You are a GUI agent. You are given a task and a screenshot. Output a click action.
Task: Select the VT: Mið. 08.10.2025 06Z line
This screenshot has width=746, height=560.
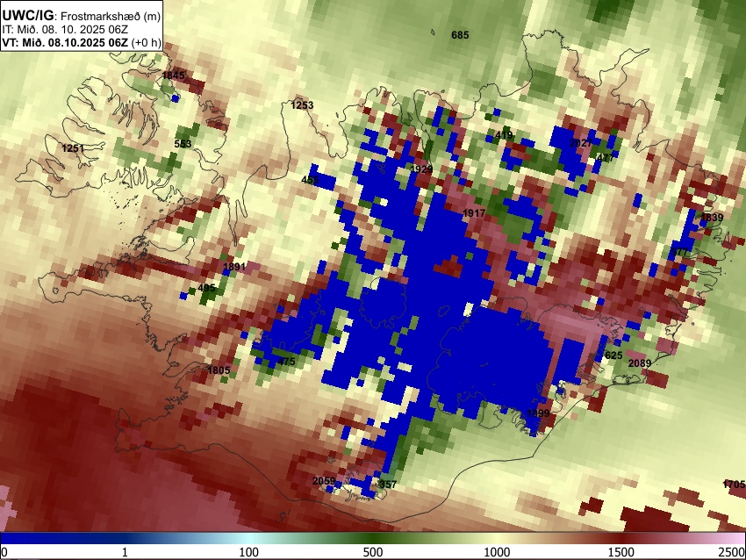click(x=82, y=42)
